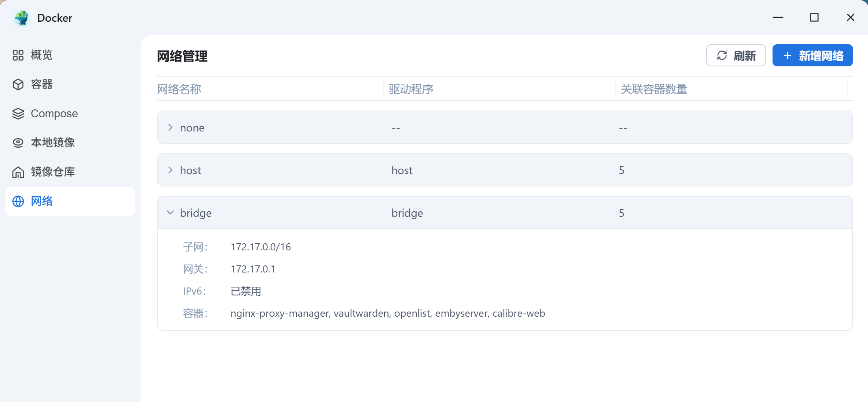Click the refresh arrows icon on 刷新
This screenshot has width=868, height=402.
point(722,56)
